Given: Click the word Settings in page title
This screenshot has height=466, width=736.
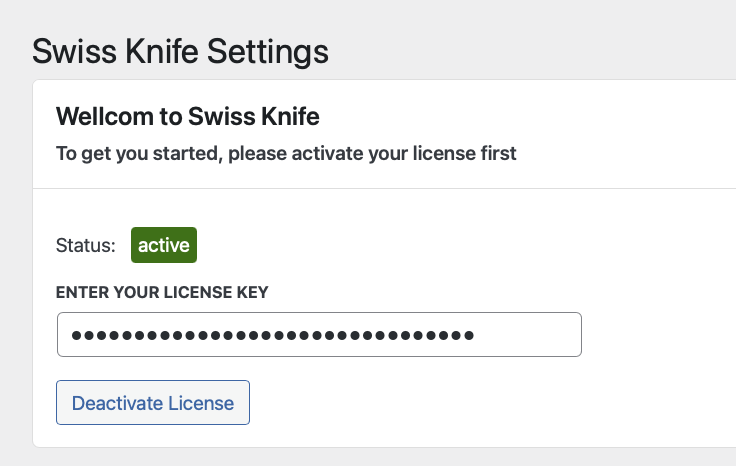Looking at the screenshot, I should pos(268,52).
